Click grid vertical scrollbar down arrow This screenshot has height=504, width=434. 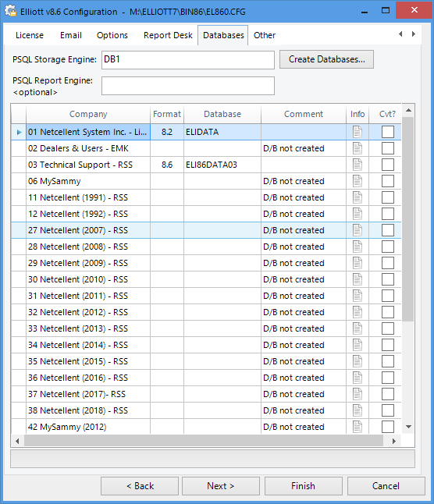[408, 427]
